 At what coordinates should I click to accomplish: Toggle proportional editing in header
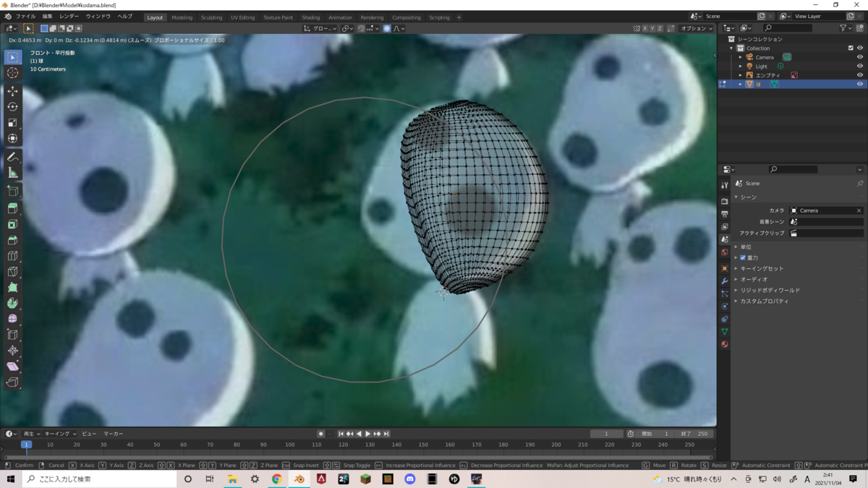coord(387,29)
